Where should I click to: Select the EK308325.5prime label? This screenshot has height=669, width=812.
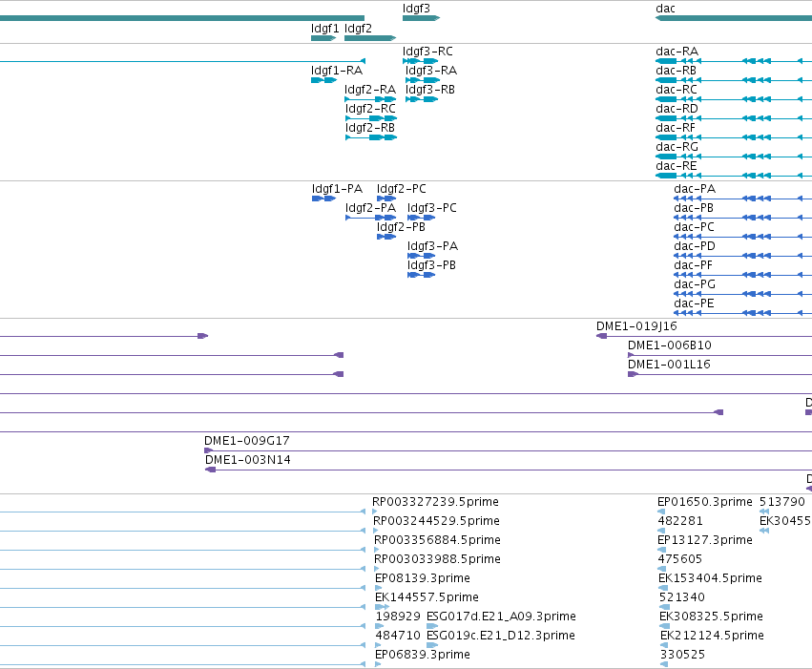[711, 617]
